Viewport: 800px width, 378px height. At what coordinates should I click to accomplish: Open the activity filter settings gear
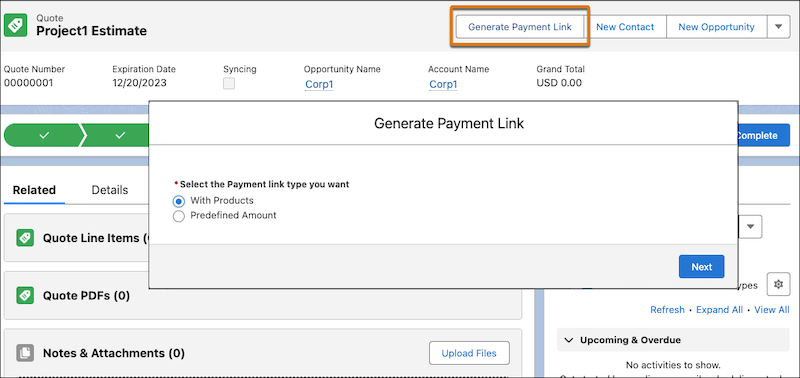pos(778,285)
